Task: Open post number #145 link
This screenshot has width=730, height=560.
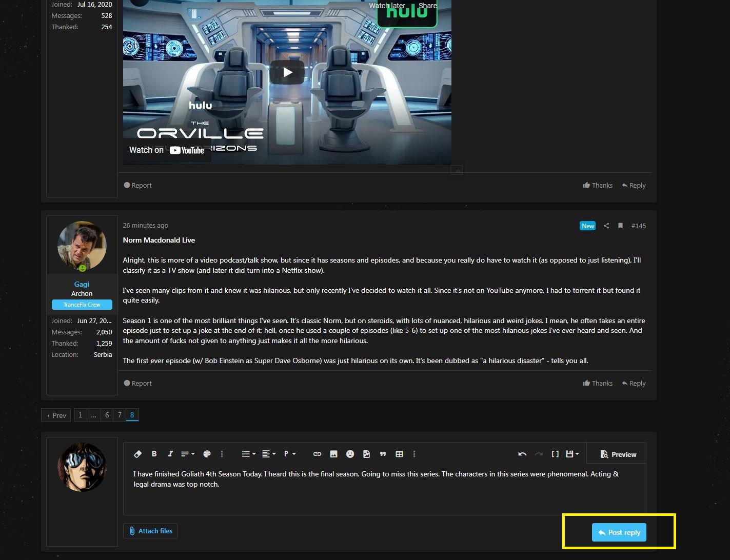Action: tap(638, 226)
